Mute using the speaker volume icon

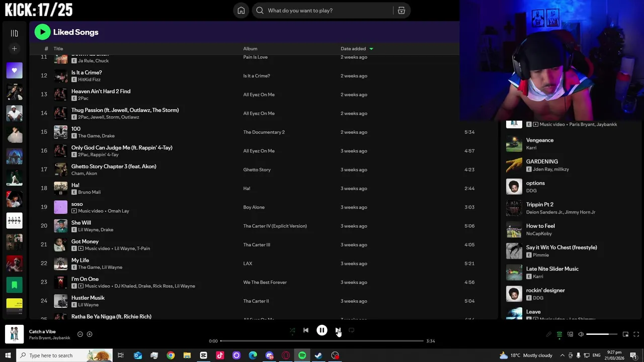point(581,334)
